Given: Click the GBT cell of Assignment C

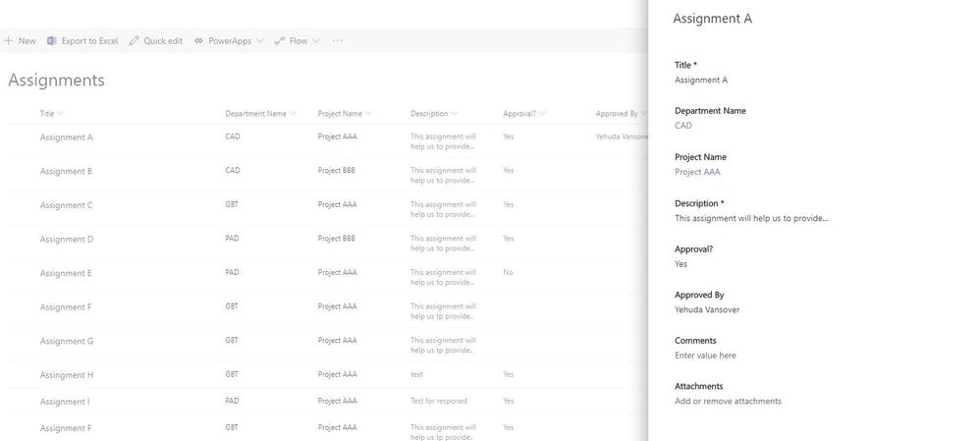Looking at the screenshot, I should point(232,204).
